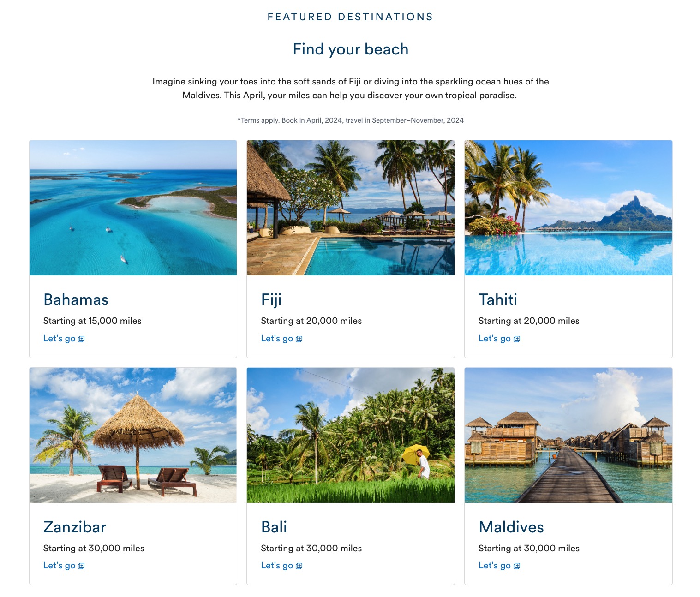Image resolution: width=700 pixels, height=597 pixels.
Task: Follow the Bali "Let's go" link
Action: [x=277, y=566]
